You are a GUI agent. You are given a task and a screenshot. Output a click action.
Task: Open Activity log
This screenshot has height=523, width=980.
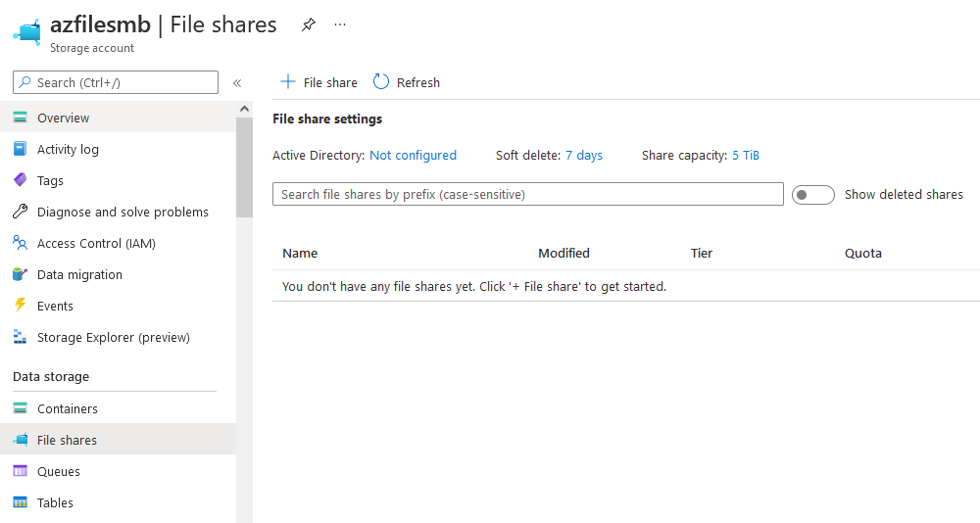tap(119, 149)
